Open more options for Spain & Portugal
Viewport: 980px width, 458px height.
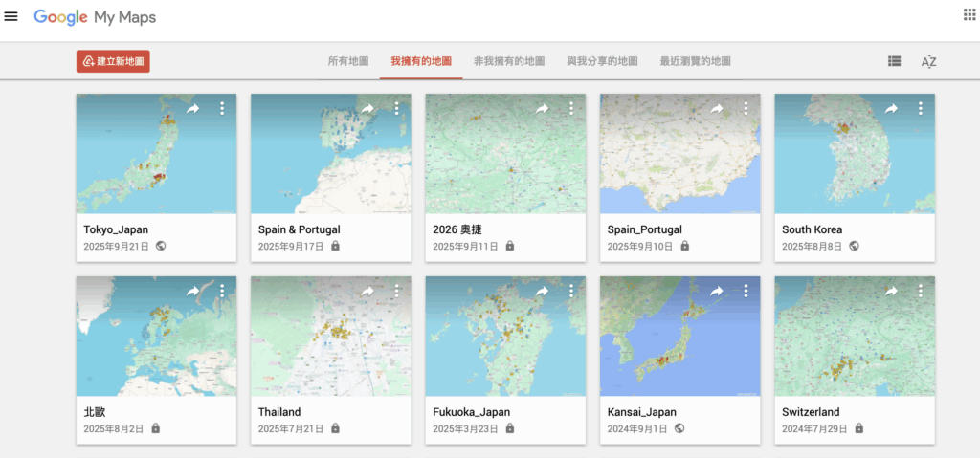coord(396,109)
